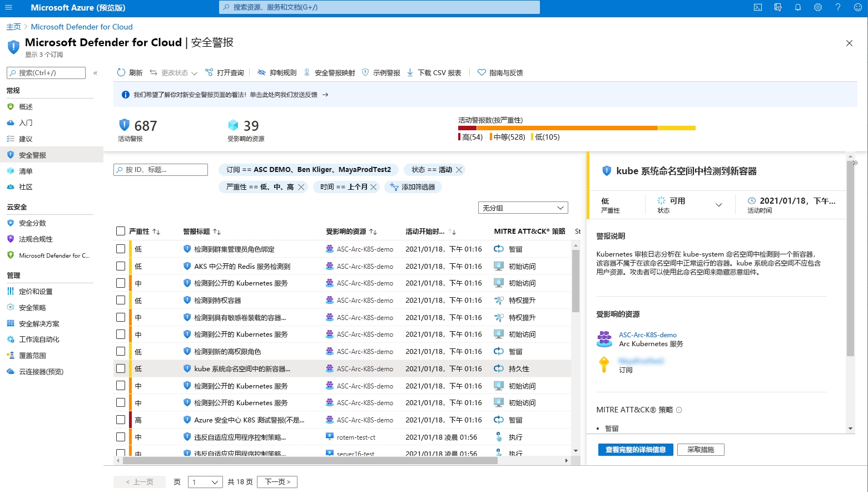Click the Microsoft Defender for Cloud breadcrumb
This screenshot has width=868, height=492.
(82, 27)
